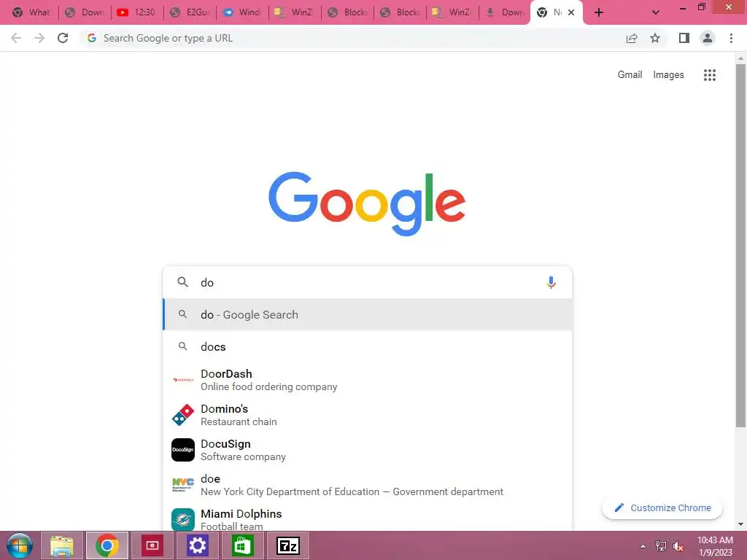747x560 pixels.
Task: Click the DocuSign logo thumbnail
Action: pyautogui.click(x=183, y=450)
